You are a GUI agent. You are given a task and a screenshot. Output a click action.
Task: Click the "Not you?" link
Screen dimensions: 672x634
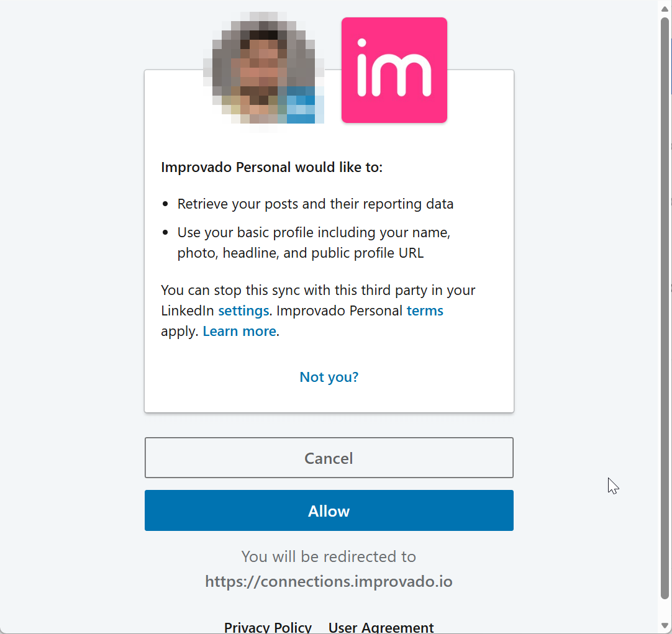coord(329,377)
